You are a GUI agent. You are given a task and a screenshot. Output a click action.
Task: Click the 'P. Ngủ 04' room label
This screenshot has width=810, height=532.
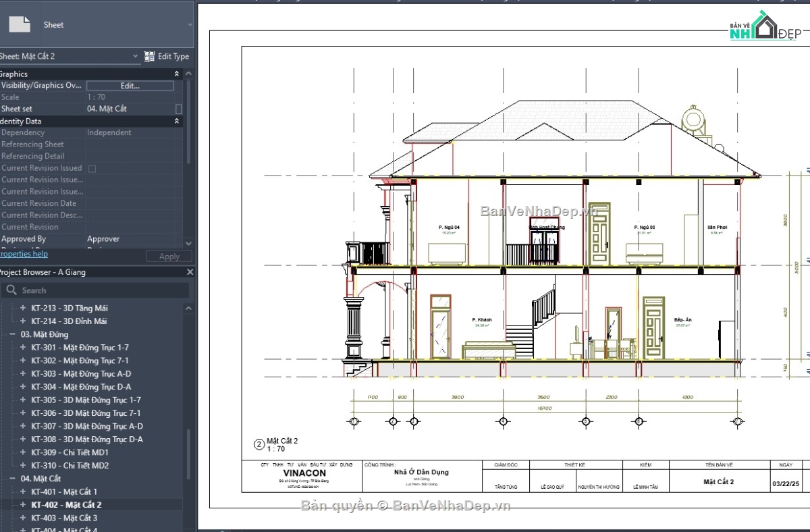tap(448, 228)
